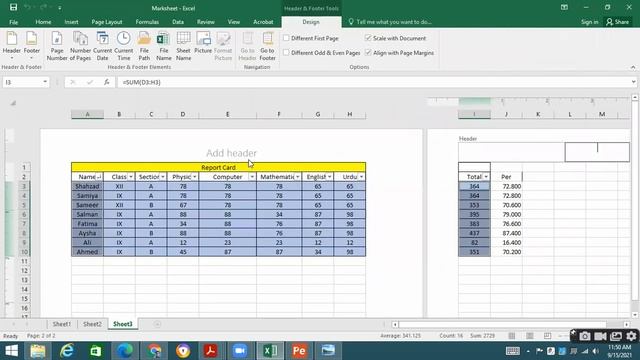Select the Sheet2 tab
Screen dimensions: 640x360
pyautogui.click(x=92, y=324)
